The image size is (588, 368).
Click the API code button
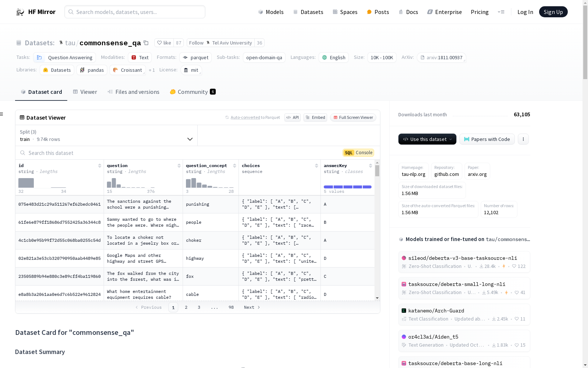click(x=293, y=117)
